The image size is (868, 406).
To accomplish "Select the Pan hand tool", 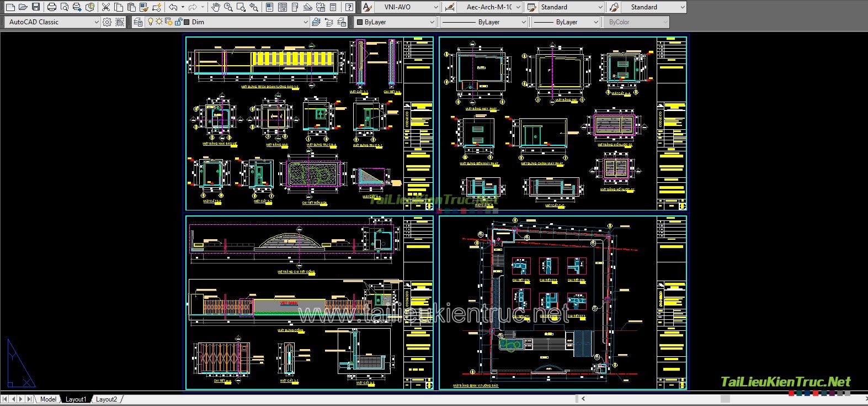I will pyautogui.click(x=216, y=7).
